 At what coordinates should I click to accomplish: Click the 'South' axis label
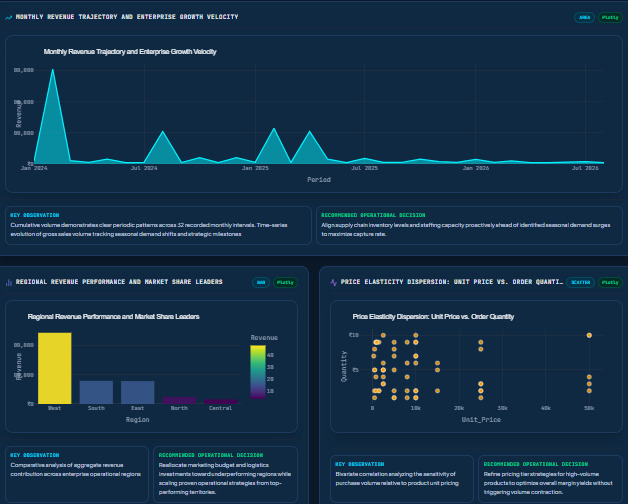tap(96, 408)
